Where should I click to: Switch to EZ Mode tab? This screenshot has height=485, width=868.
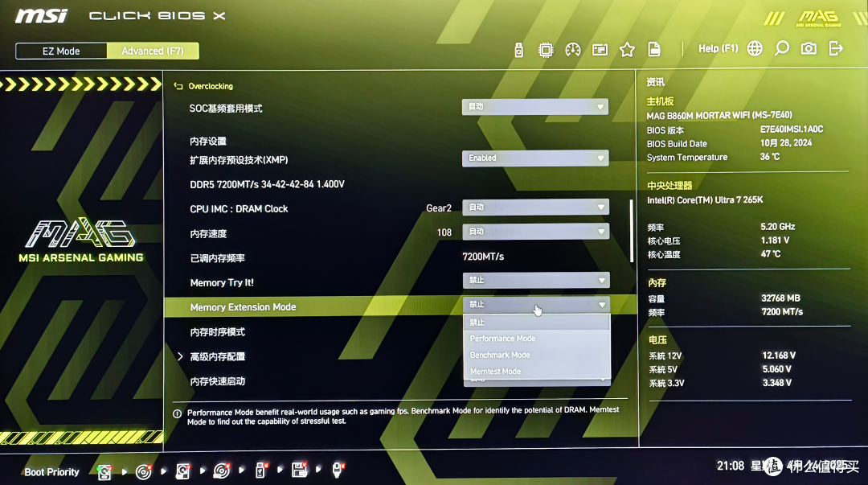point(61,51)
